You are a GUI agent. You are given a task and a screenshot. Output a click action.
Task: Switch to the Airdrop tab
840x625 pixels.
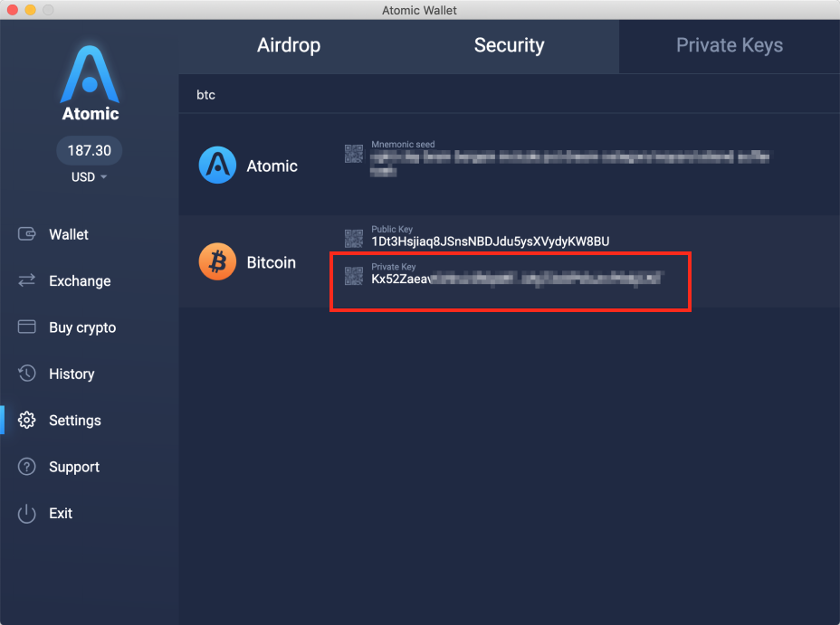point(289,45)
